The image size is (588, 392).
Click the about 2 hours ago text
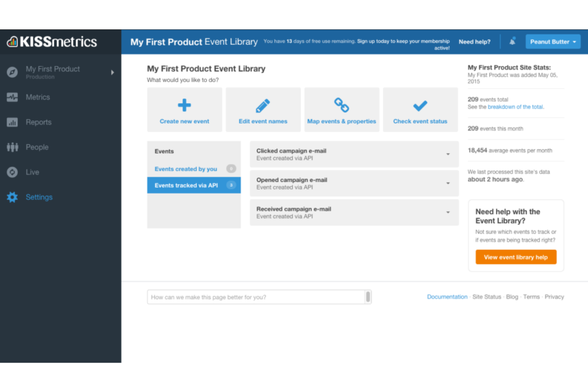[x=495, y=180]
